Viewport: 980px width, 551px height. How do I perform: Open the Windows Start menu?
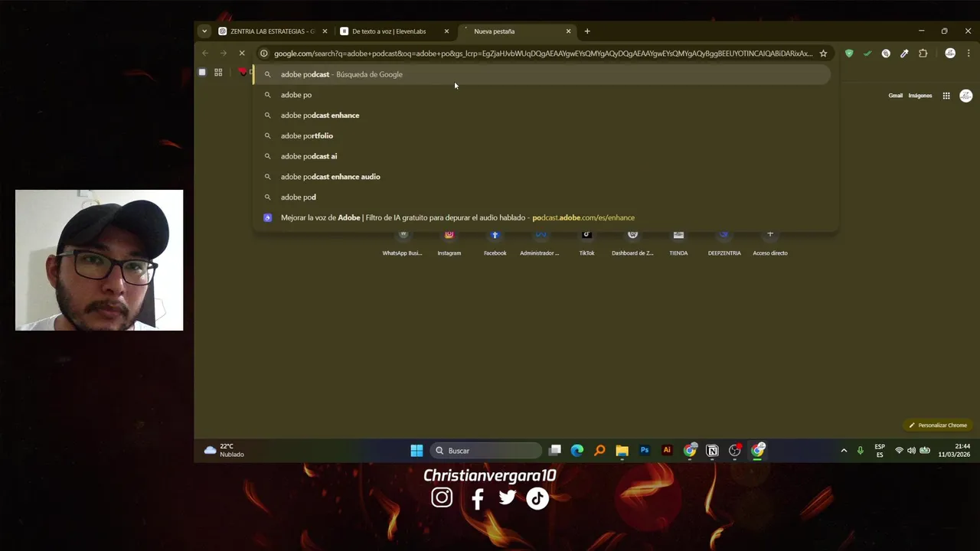[x=416, y=451]
